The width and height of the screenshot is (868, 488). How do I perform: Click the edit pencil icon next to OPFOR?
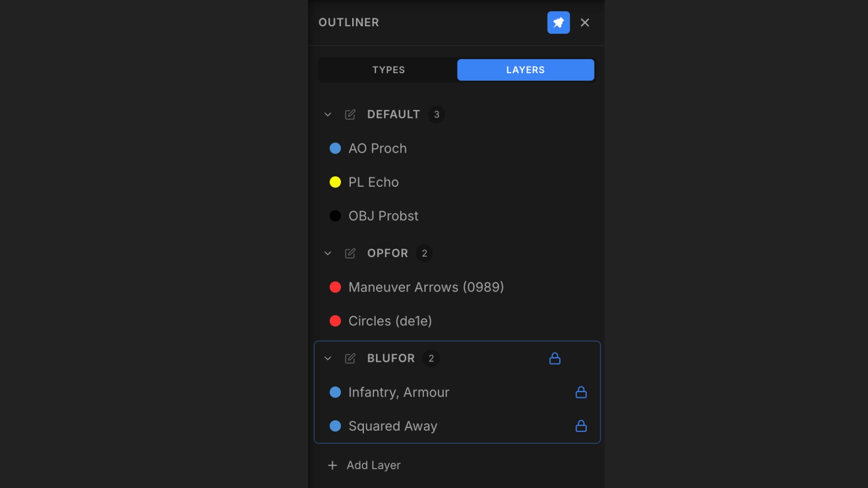pos(350,253)
